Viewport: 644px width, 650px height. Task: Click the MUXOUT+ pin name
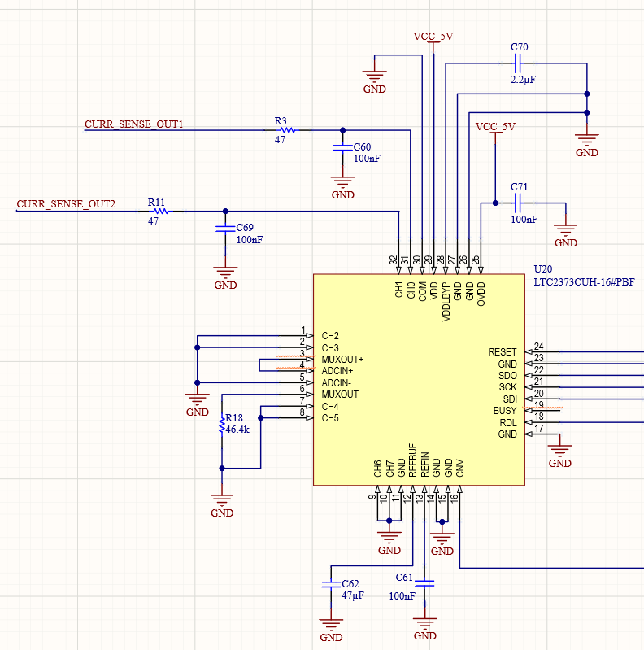point(342,359)
